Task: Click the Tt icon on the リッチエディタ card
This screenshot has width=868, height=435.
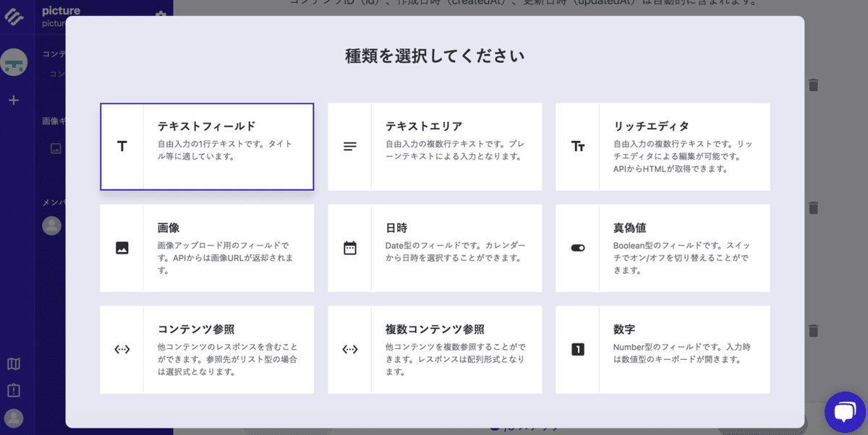Action: coord(576,146)
